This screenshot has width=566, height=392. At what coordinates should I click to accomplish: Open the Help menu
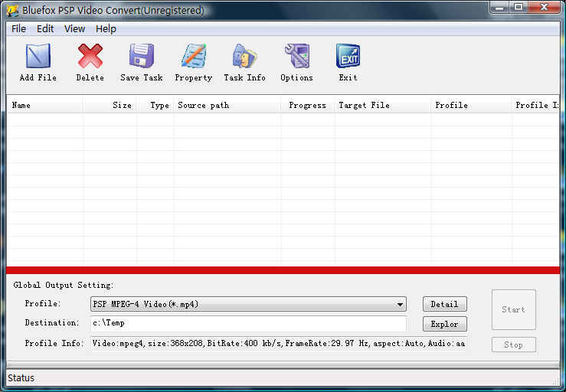(x=106, y=29)
